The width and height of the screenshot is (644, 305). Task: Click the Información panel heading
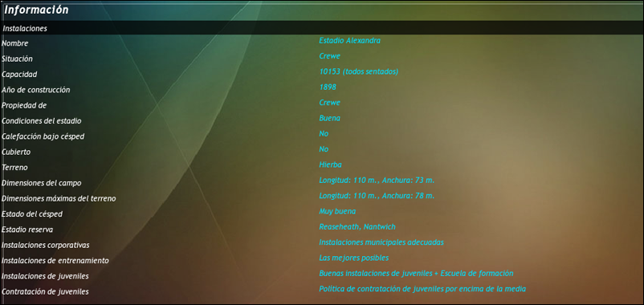pyautogui.click(x=36, y=10)
